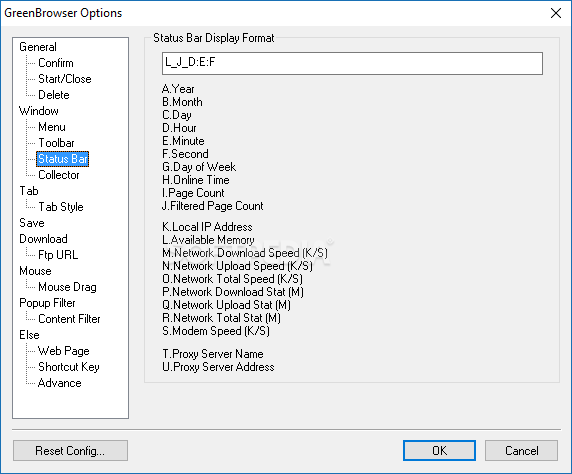The height and width of the screenshot is (474, 572).
Task: Select Popup Filter category
Action: 47,303
